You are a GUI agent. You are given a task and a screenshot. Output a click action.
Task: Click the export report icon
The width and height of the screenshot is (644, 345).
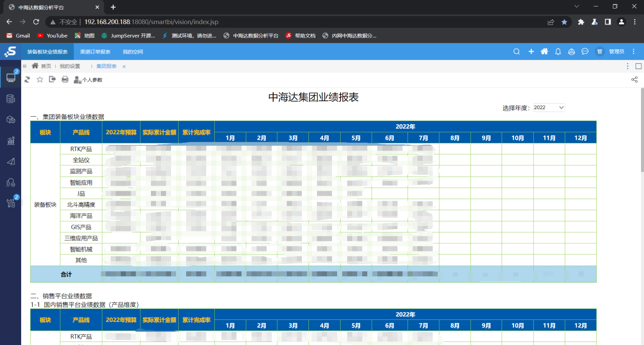click(x=52, y=79)
